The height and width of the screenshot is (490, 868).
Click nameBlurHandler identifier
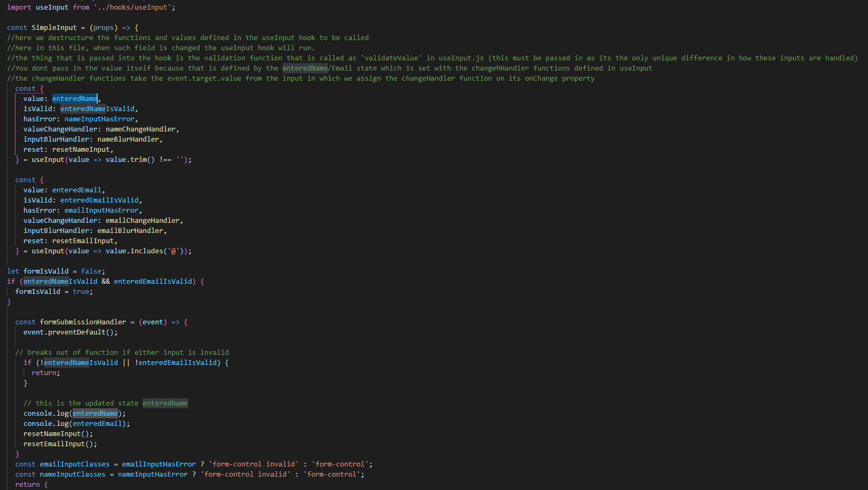(x=128, y=139)
